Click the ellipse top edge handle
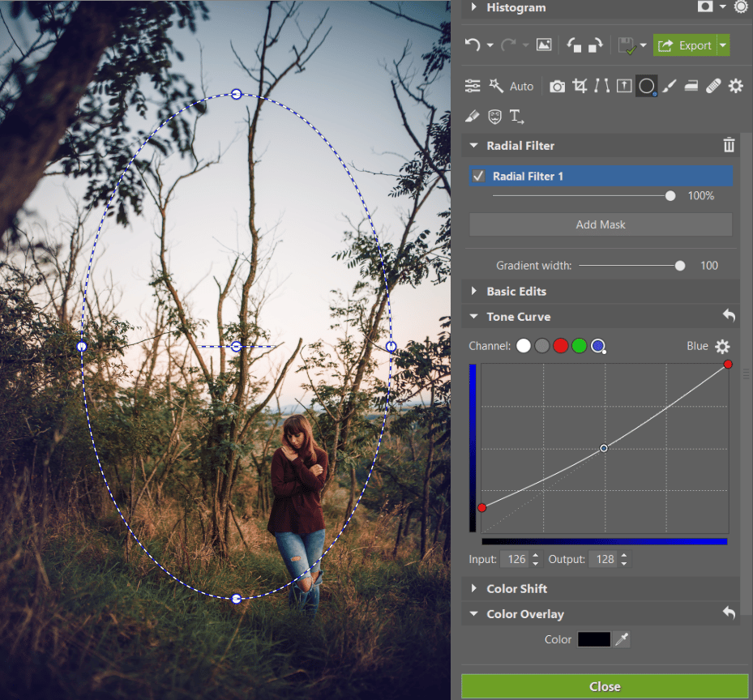 (236, 94)
